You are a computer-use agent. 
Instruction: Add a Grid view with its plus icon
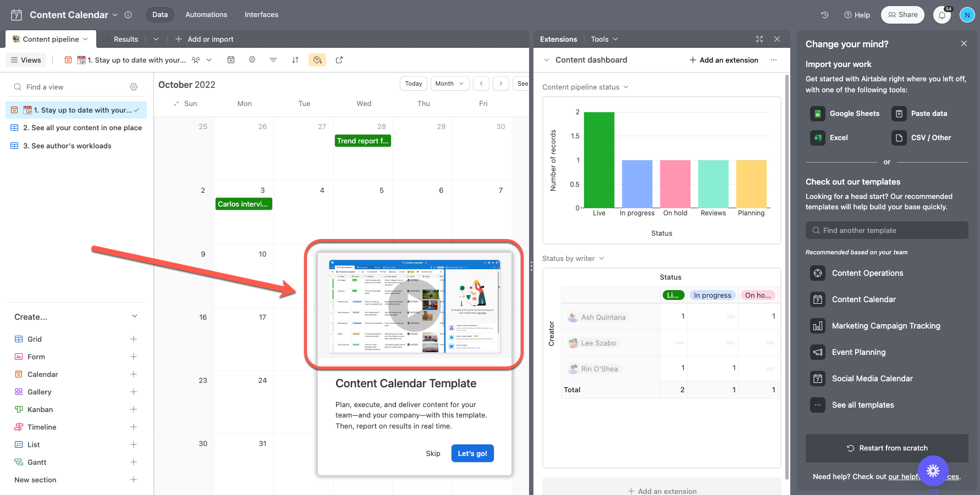(134, 339)
